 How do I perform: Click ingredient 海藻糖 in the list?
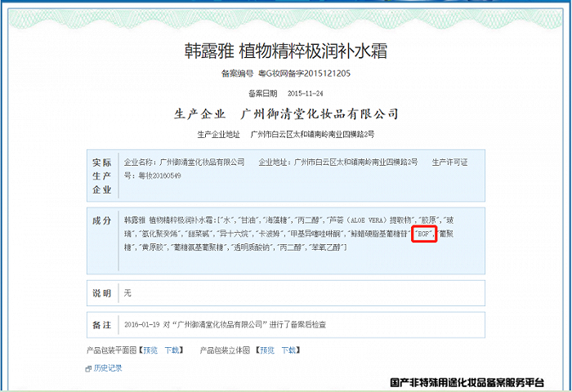[x=276, y=220]
